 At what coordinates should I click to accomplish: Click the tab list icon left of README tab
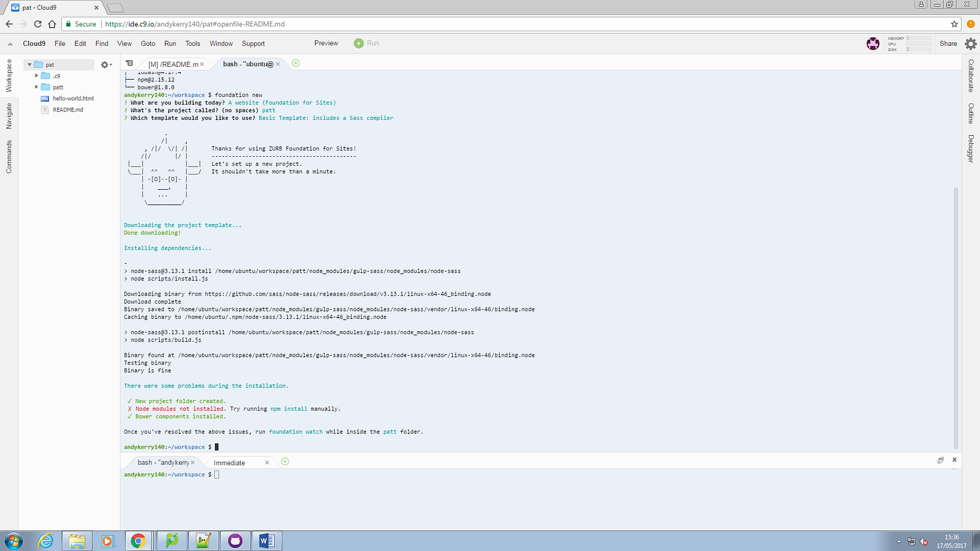[x=129, y=63]
